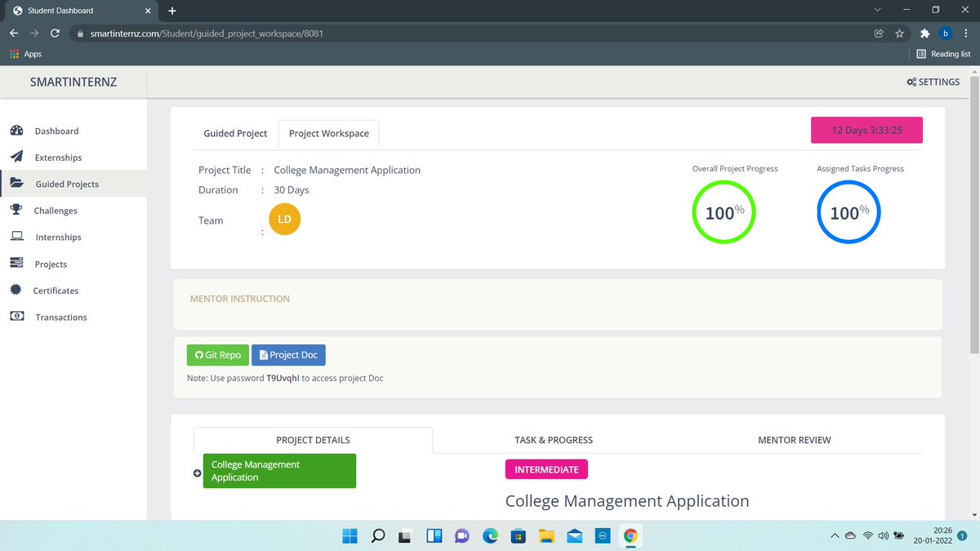The width and height of the screenshot is (980, 551).
Task: Click the Guided Projects folder icon
Action: (16, 184)
